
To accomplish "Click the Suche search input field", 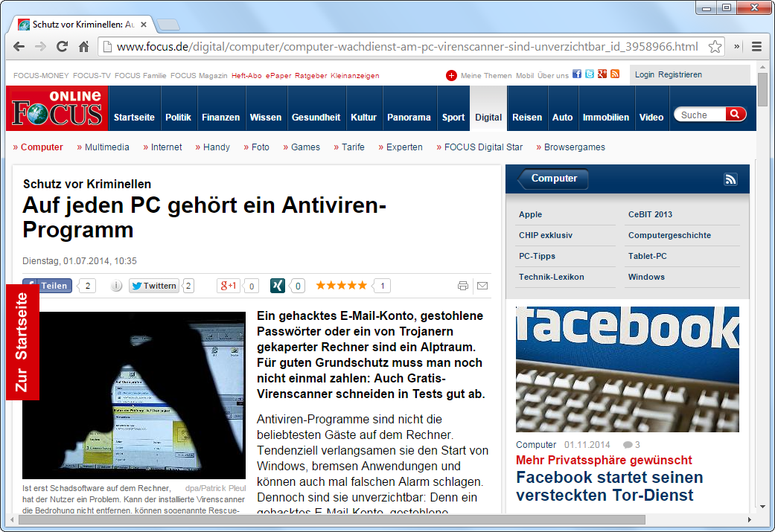I will pyautogui.click(x=700, y=115).
